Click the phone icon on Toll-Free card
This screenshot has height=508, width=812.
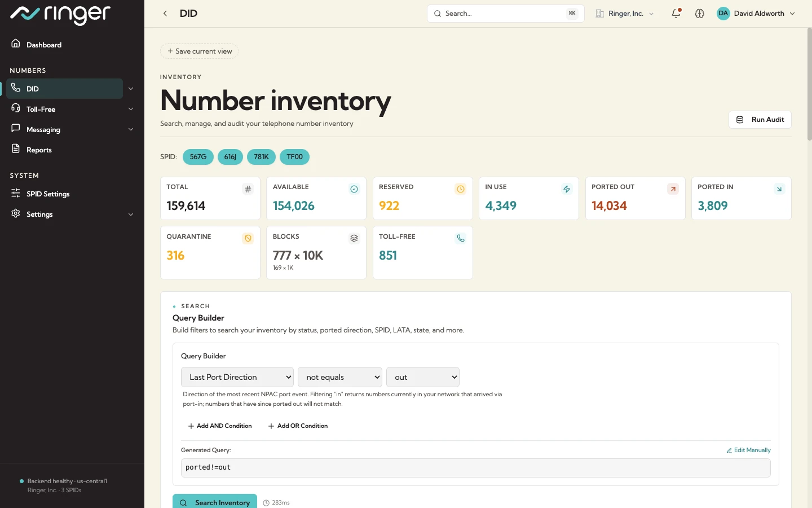pyautogui.click(x=461, y=239)
